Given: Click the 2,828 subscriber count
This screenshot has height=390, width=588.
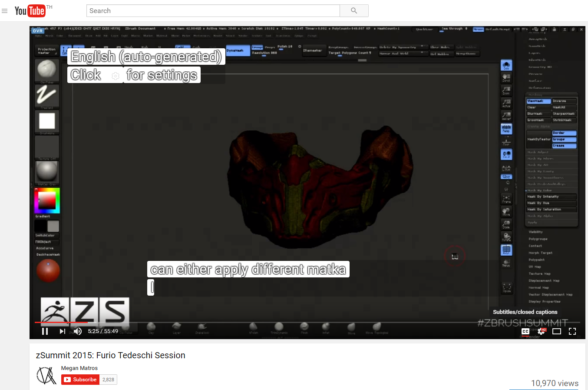Looking at the screenshot, I should coord(109,380).
